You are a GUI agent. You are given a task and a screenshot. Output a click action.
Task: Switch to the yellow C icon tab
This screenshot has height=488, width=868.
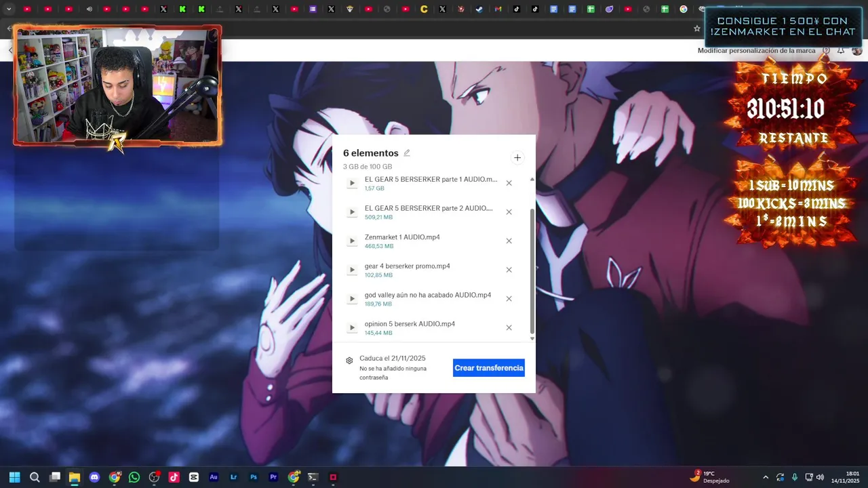click(x=424, y=9)
